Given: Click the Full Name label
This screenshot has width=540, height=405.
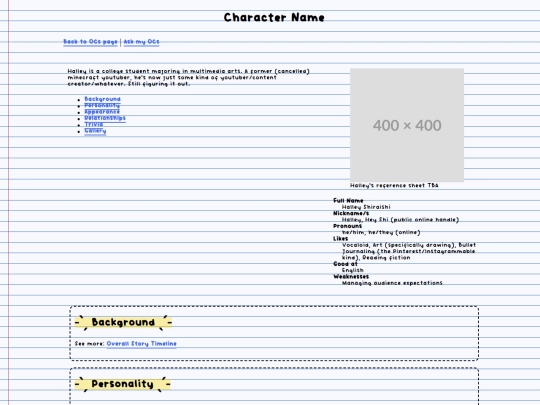Looking at the screenshot, I should (x=348, y=200).
